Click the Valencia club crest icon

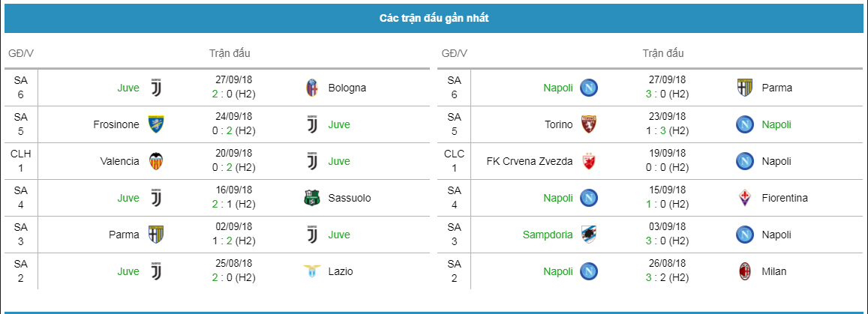156,161
